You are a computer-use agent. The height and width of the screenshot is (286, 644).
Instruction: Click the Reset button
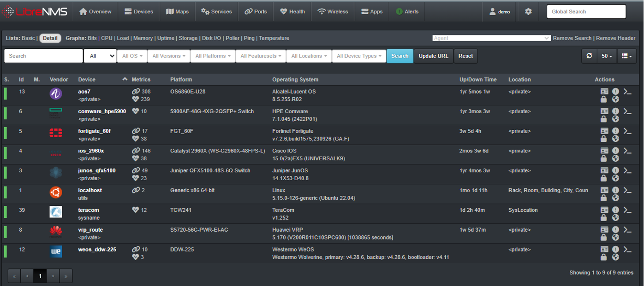click(x=465, y=56)
